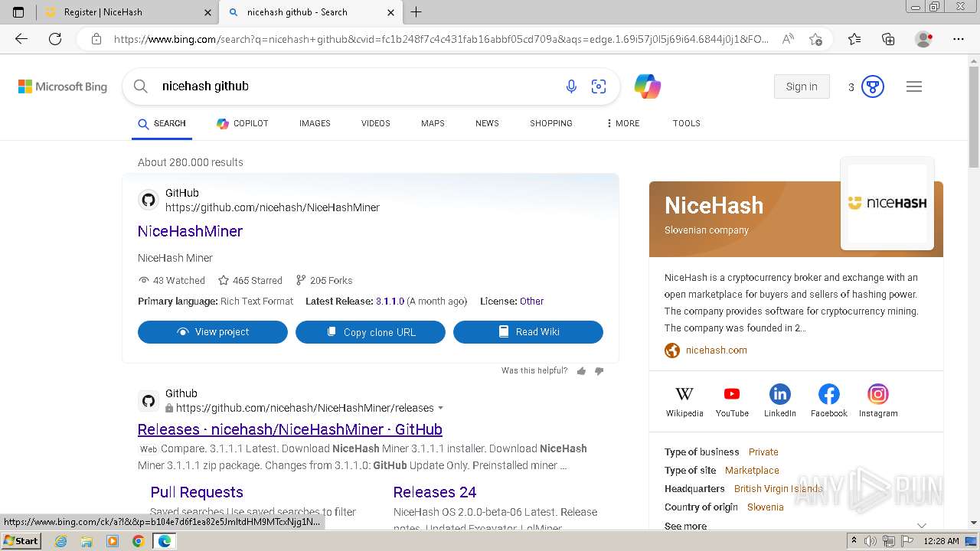Focus the Bing search input field
This screenshot has width=980, height=551.
click(x=356, y=86)
